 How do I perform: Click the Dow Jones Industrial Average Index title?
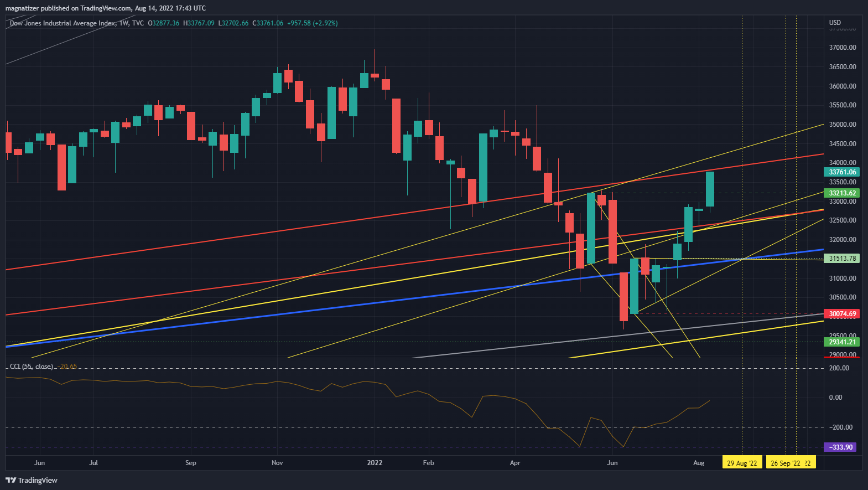pyautogui.click(x=63, y=23)
